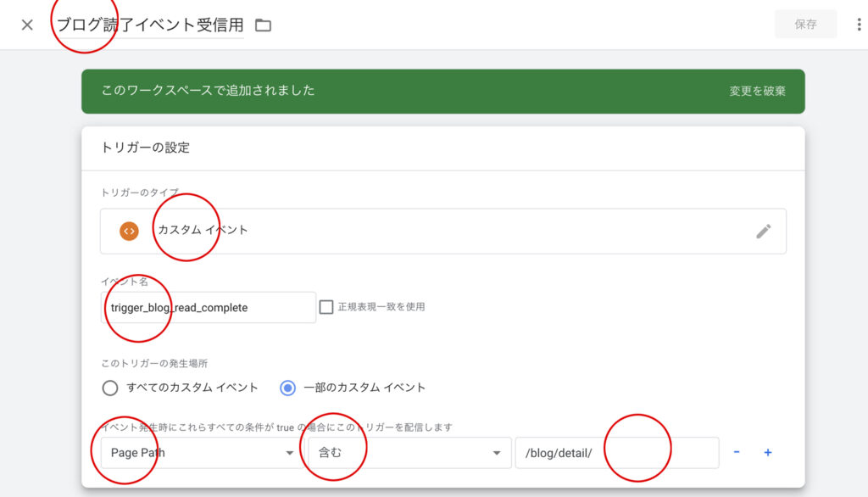Image resolution: width=868 pixels, height=497 pixels.
Task: Click the orange custom event icon
Action: coord(129,231)
